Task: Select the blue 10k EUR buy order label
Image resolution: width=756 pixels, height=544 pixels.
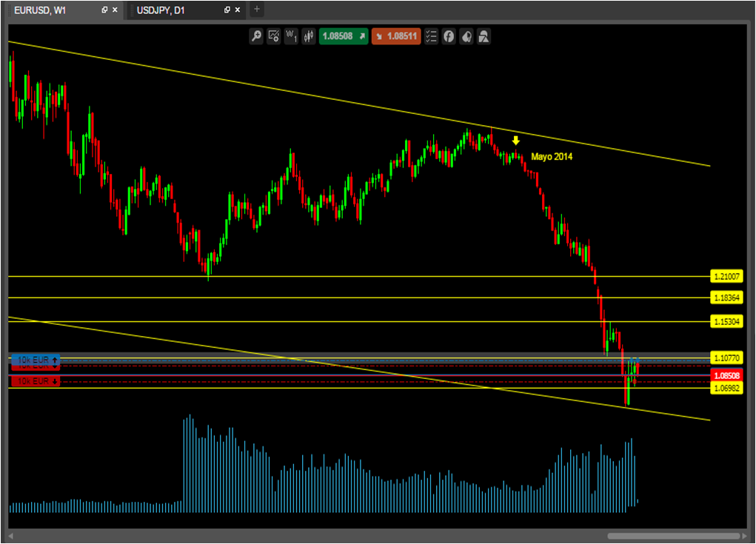Action: tap(36, 360)
